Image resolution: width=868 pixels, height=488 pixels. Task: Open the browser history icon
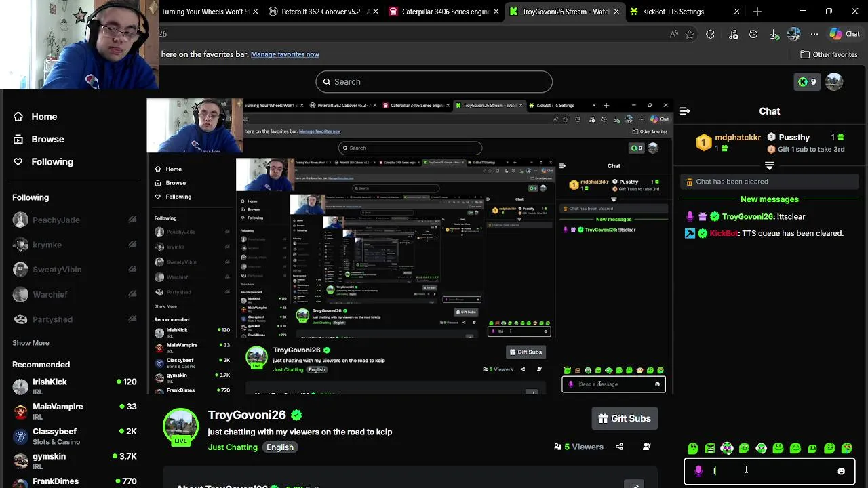(753, 34)
